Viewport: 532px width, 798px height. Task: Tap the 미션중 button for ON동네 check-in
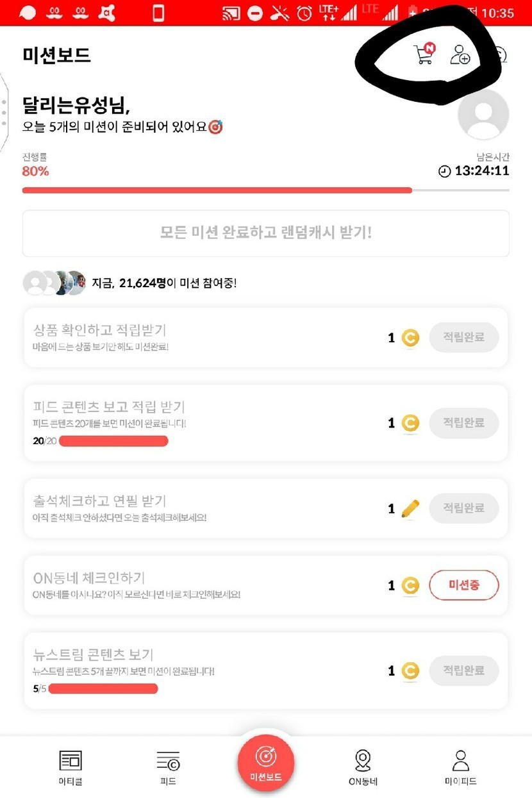point(463,585)
